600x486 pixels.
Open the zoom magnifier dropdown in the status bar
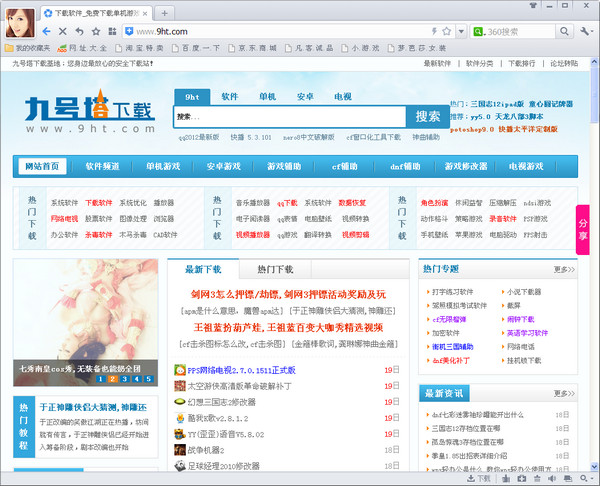pyautogui.click(x=587, y=478)
